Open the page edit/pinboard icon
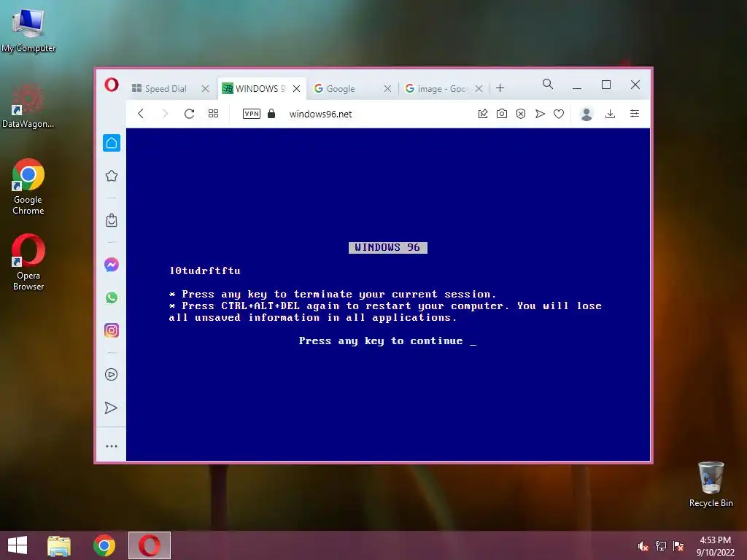This screenshot has height=560, width=747. [483, 113]
